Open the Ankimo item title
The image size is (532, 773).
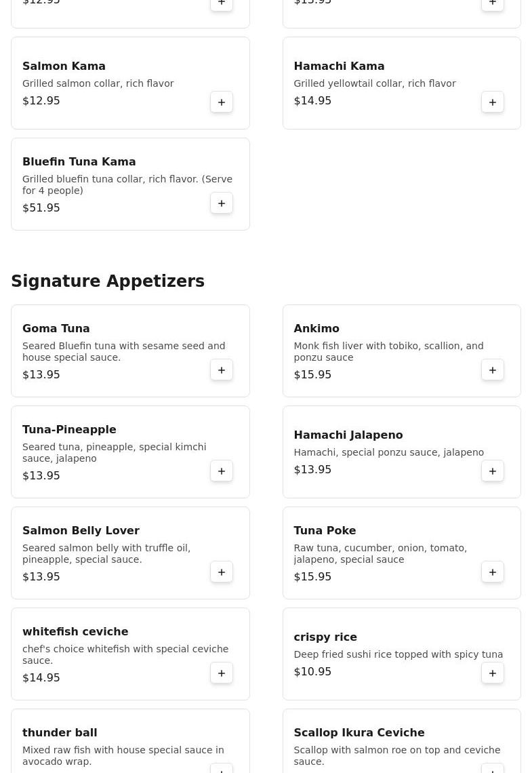tap(316, 329)
